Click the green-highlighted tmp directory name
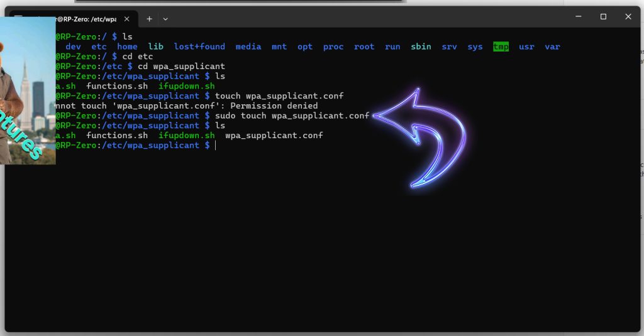Image resolution: width=644 pixels, height=336 pixels. 501,46
